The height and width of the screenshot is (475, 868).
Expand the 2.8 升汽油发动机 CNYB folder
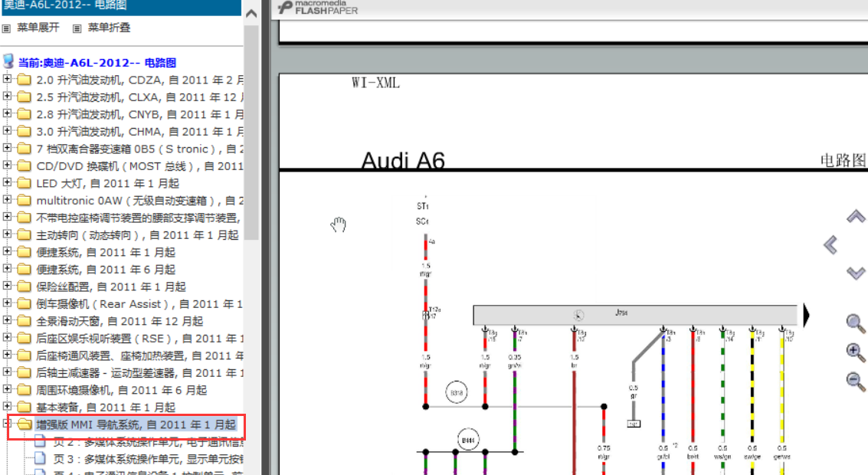coord(7,113)
